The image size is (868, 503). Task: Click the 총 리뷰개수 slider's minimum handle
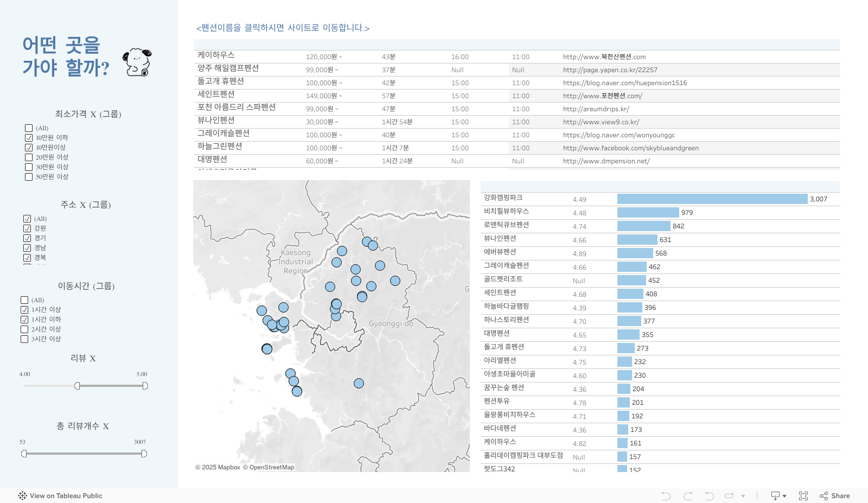click(x=24, y=454)
